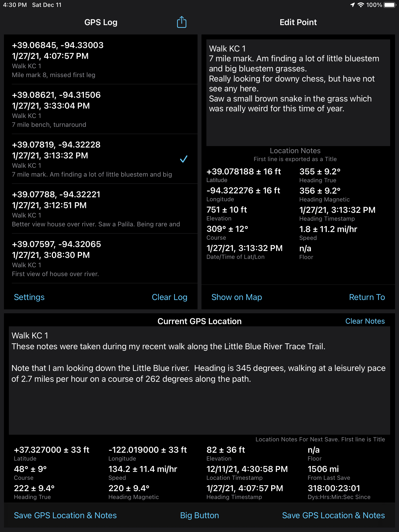This screenshot has width=399, height=532.
Task: Tap the right Save GPS Location & Notes
Action: pyautogui.click(x=333, y=515)
